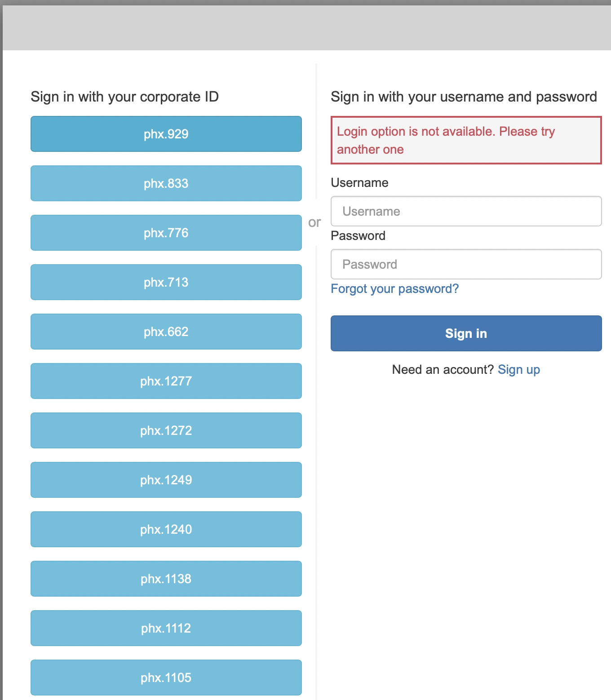Choose phx.1249 as corporate ID
This screenshot has width=611, height=700.
pyautogui.click(x=166, y=480)
